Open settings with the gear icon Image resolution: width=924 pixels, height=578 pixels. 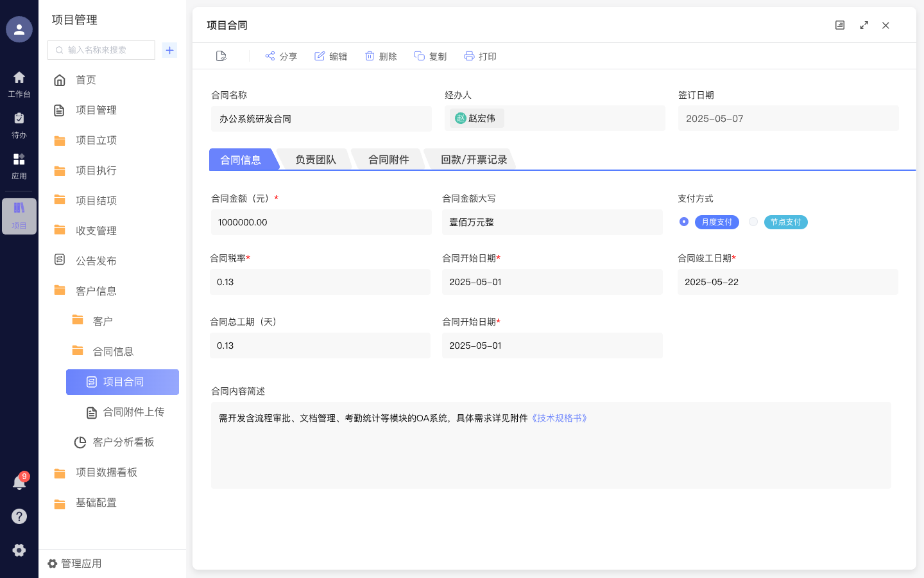pyautogui.click(x=19, y=550)
